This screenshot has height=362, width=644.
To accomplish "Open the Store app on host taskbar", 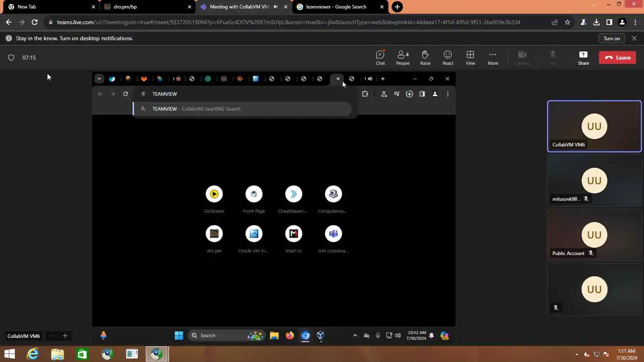I will (x=82, y=354).
